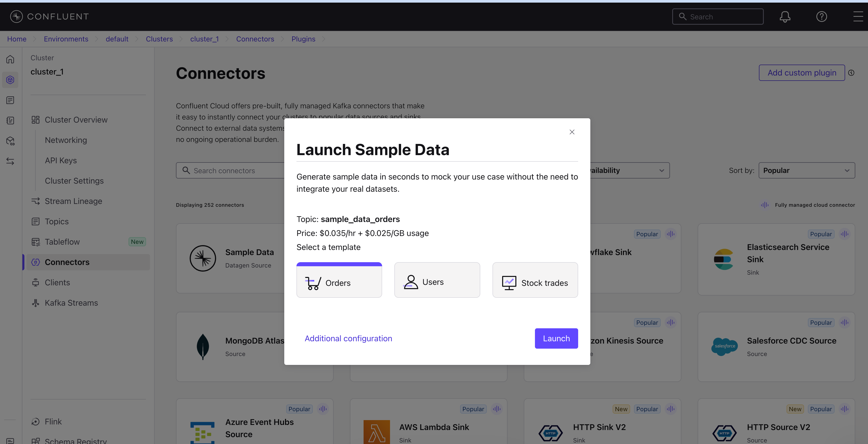The width and height of the screenshot is (868, 444).
Task: Open Additional configuration link
Action: pos(348,338)
